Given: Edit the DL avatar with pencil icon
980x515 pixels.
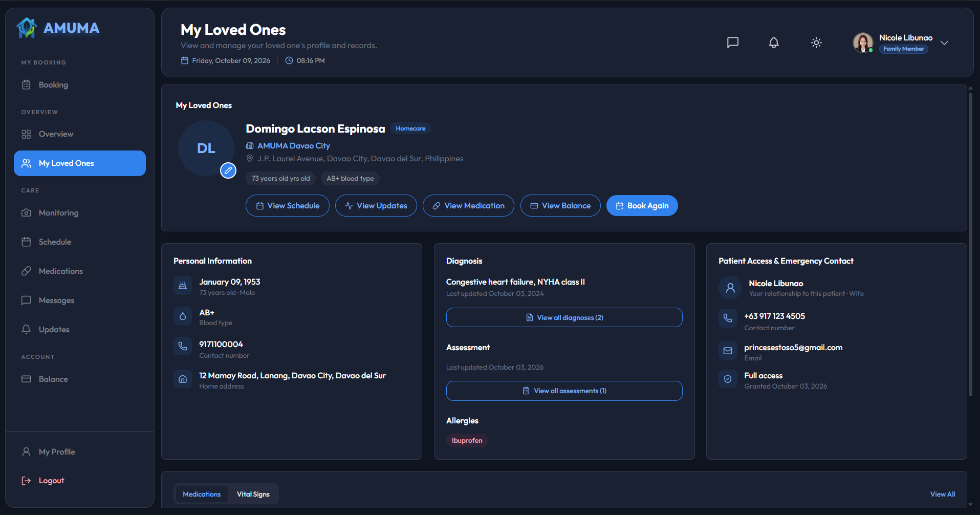Looking at the screenshot, I should (228, 170).
